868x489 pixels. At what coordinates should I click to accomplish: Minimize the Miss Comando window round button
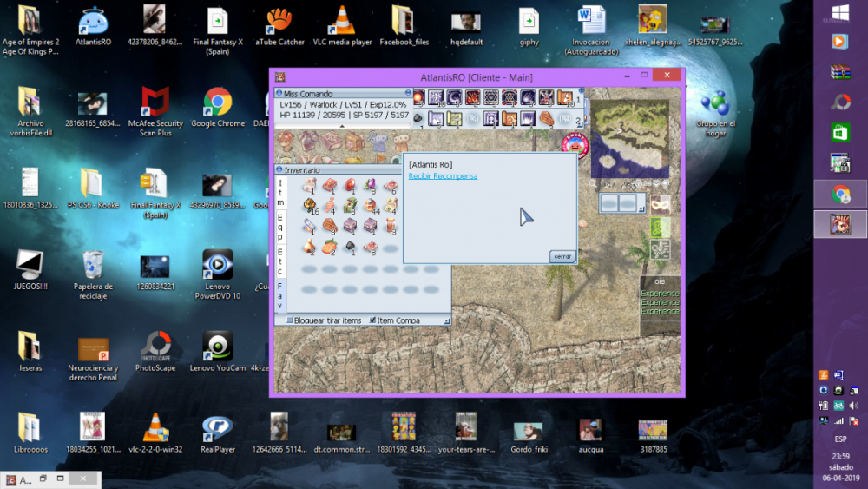[x=408, y=93]
